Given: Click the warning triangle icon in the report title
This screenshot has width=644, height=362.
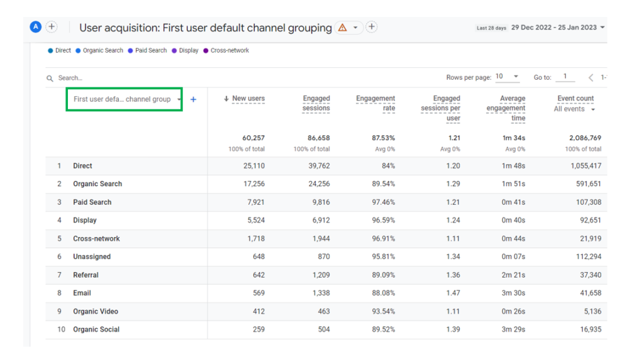Looking at the screenshot, I should click(343, 28).
